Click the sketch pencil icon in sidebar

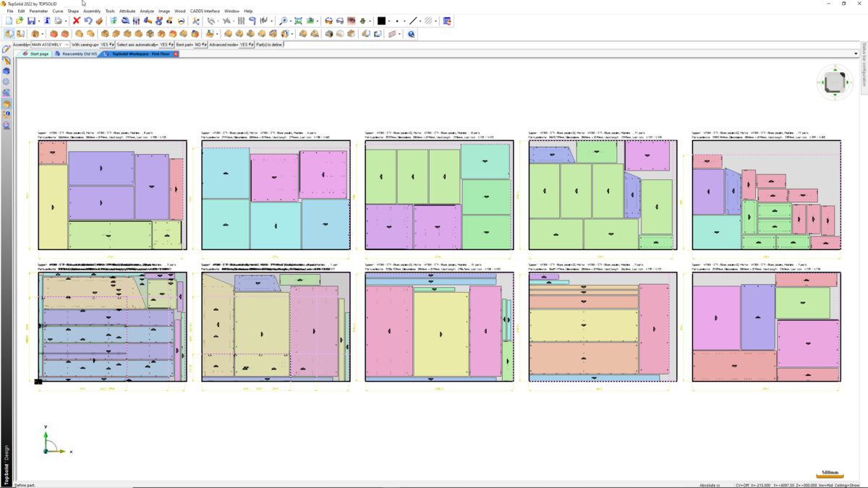[x=7, y=49]
